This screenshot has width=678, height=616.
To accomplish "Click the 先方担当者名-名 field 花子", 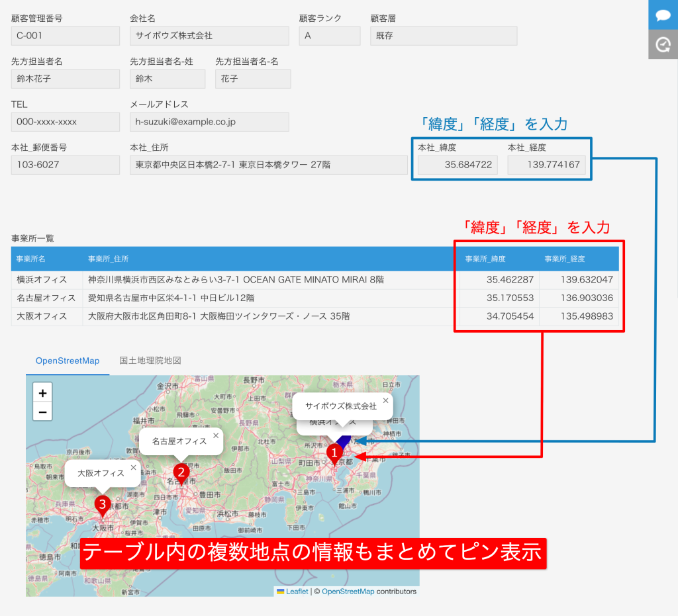I will [x=253, y=79].
